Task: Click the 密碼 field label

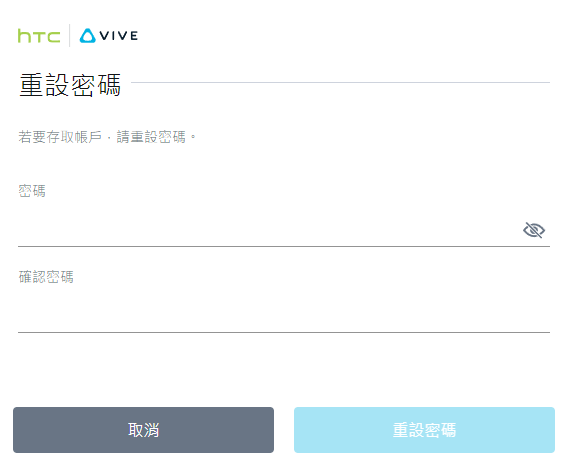Action: click(x=32, y=191)
